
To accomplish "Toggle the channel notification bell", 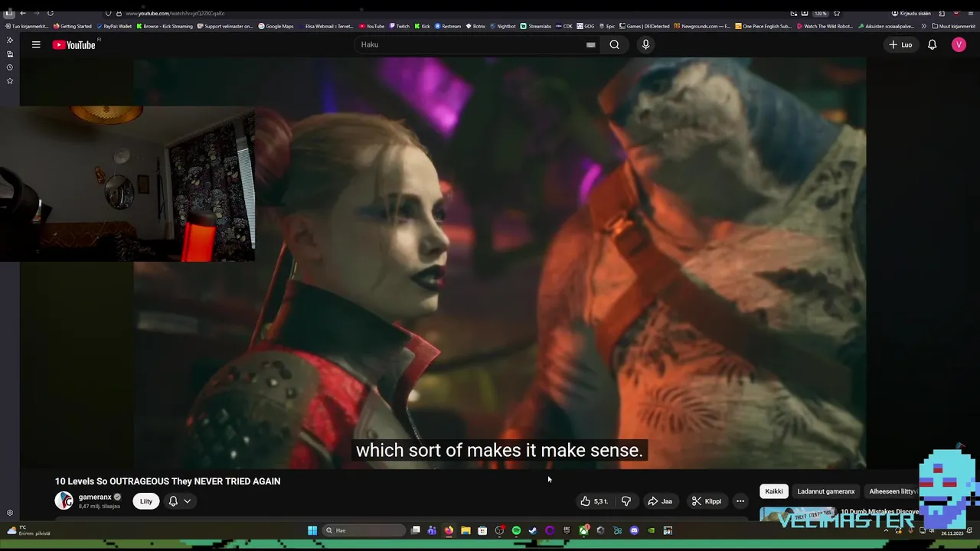I will 173,501.
